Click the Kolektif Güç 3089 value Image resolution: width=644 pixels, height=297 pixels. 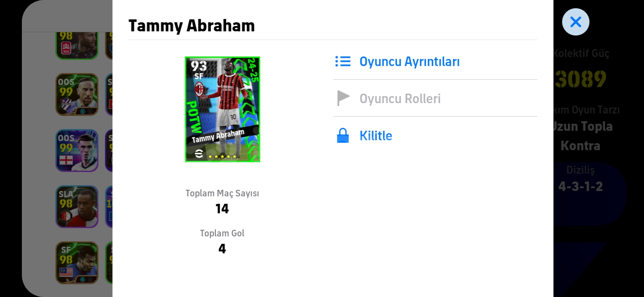click(580, 79)
